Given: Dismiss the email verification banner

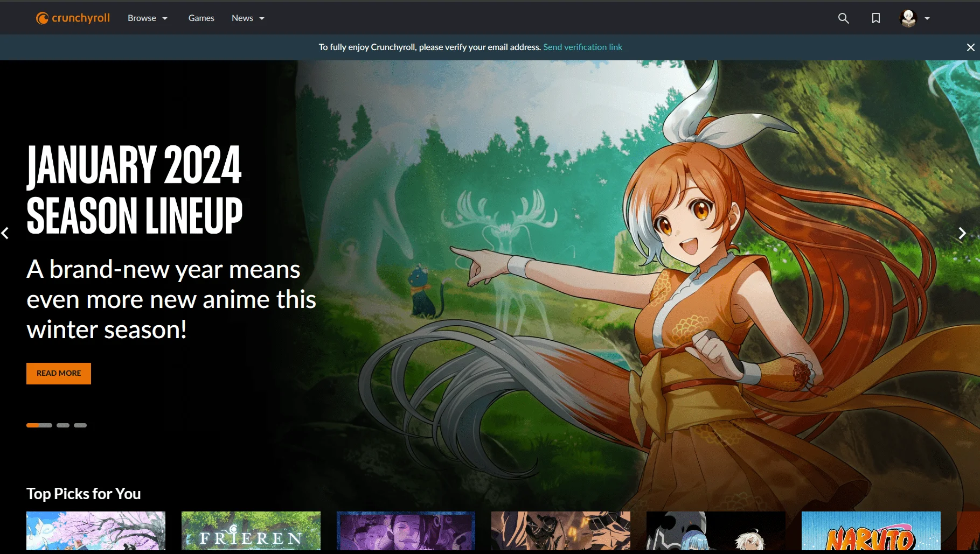Looking at the screenshot, I should (971, 47).
